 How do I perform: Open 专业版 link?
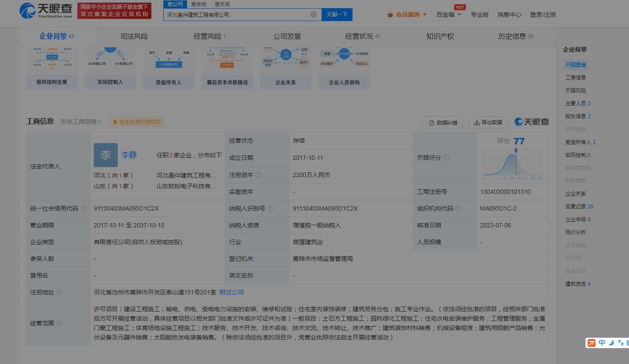click(480, 15)
